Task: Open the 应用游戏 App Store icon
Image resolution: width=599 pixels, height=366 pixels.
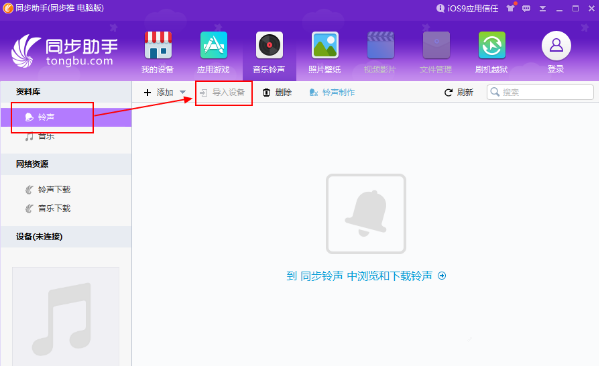Action: coord(214,45)
